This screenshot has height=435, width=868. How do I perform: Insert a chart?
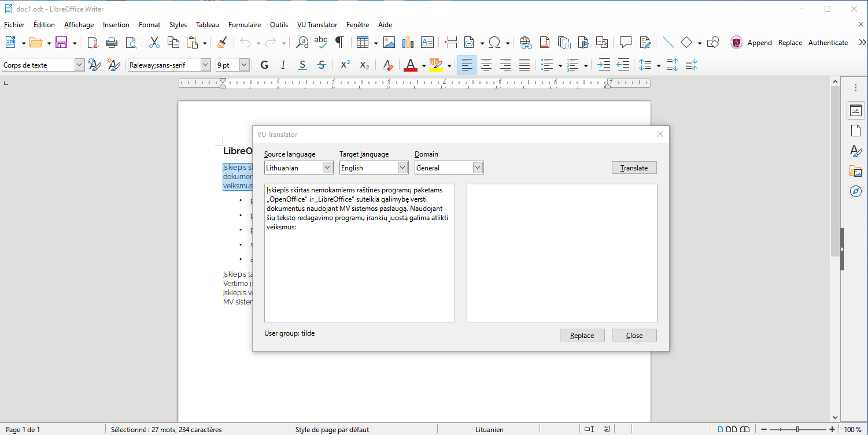pyautogui.click(x=408, y=42)
